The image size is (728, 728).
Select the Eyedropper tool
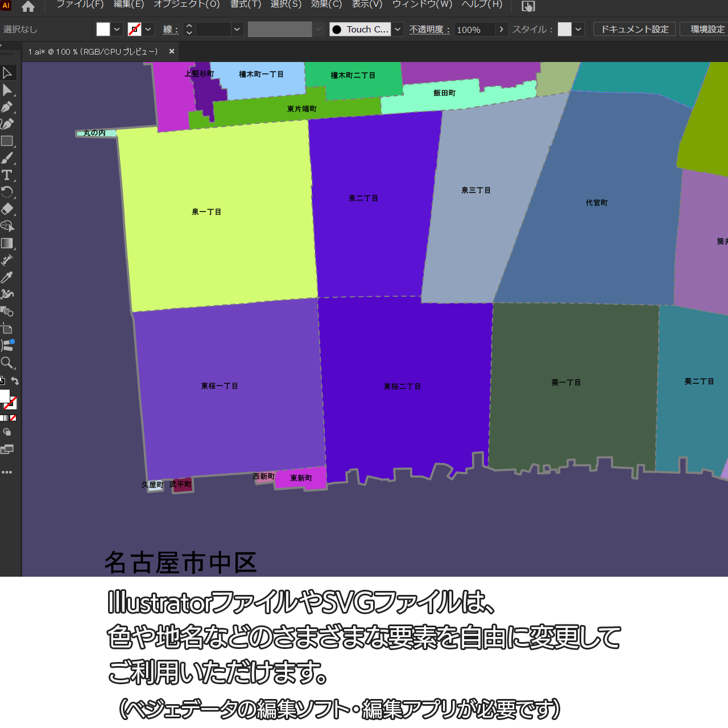click(x=7, y=278)
